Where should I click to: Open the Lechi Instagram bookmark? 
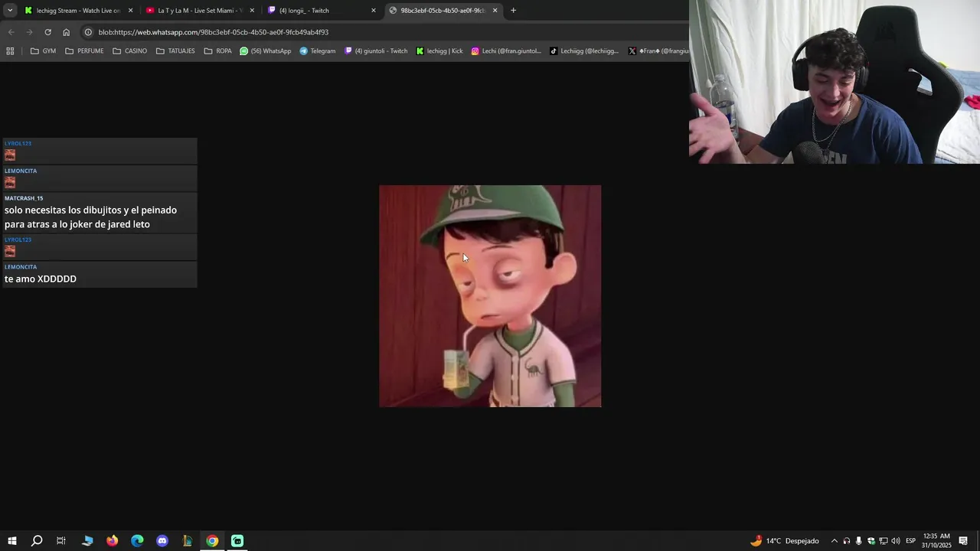(506, 51)
